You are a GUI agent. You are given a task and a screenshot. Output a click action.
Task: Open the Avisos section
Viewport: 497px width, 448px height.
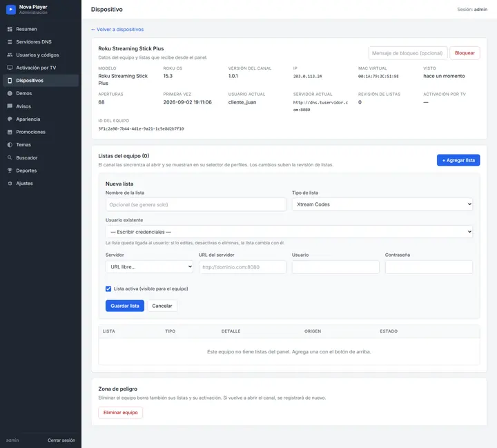pos(41,106)
